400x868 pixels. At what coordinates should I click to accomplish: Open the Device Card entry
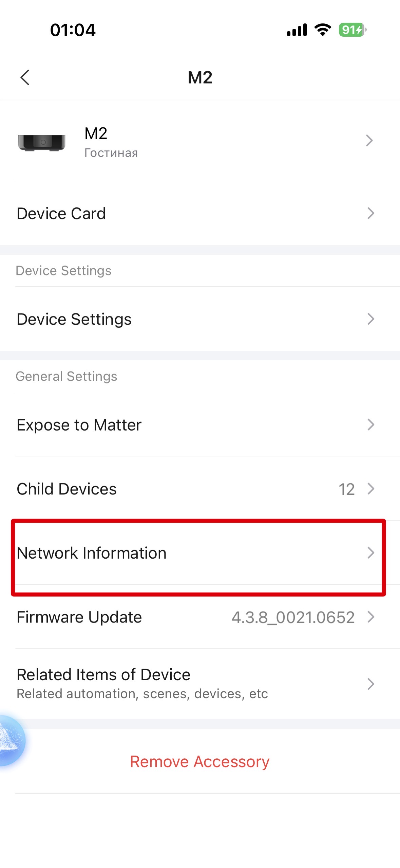tap(62, 214)
